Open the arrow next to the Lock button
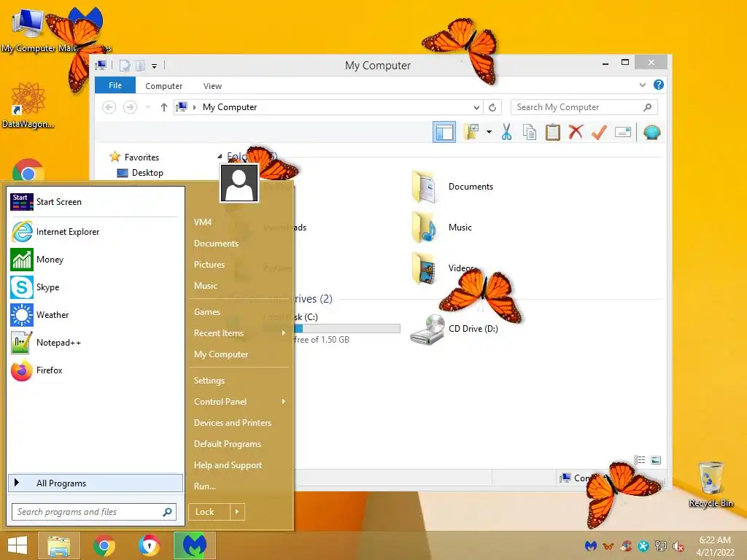Viewport: 747px width, 560px height. (x=237, y=512)
